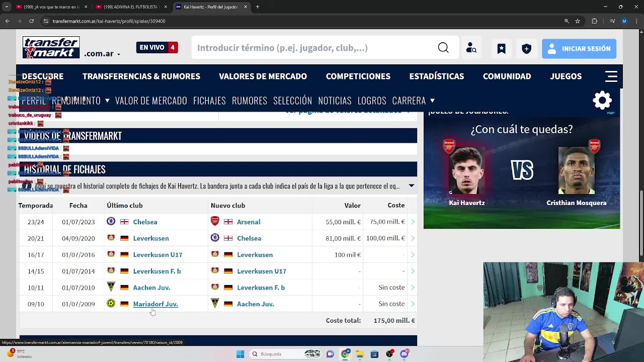
Task: Select the Rumores profile tab
Action: tap(250, 101)
